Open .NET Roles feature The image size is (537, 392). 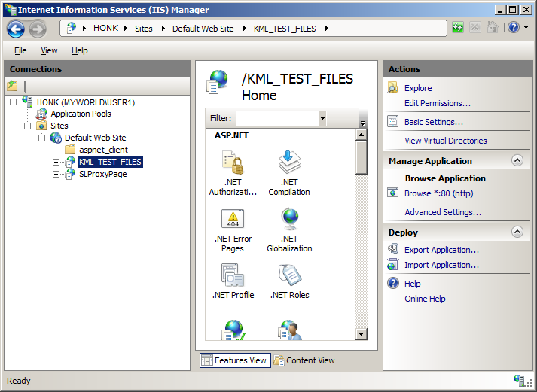[x=289, y=281]
